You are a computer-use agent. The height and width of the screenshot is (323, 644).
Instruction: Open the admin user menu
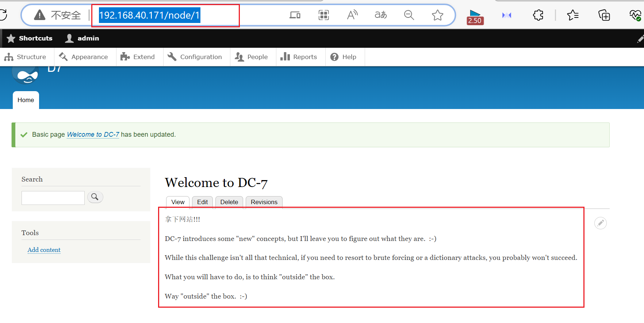coord(82,38)
